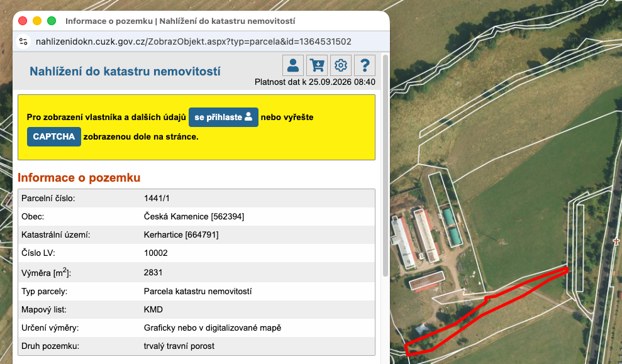Screen dimensions: 622x364
Task: Click the 'Platnost dat k 25.09.2026 08:40' text
Action: (x=315, y=82)
